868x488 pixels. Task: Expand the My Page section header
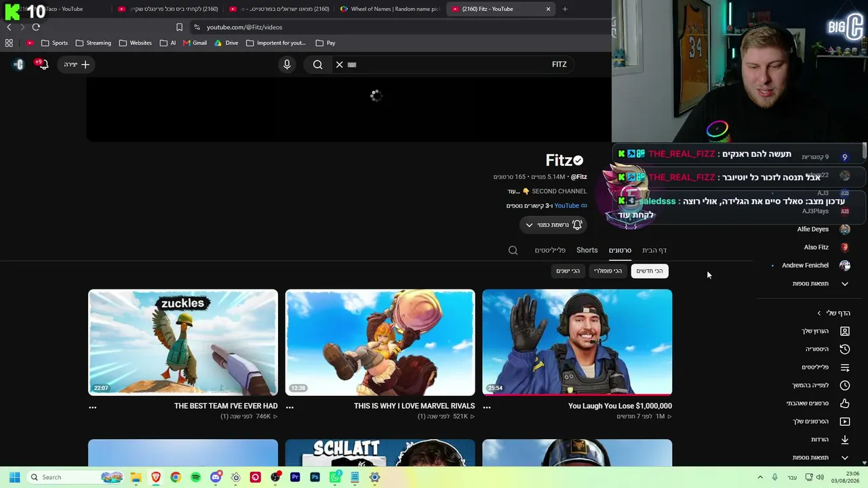coord(833,313)
